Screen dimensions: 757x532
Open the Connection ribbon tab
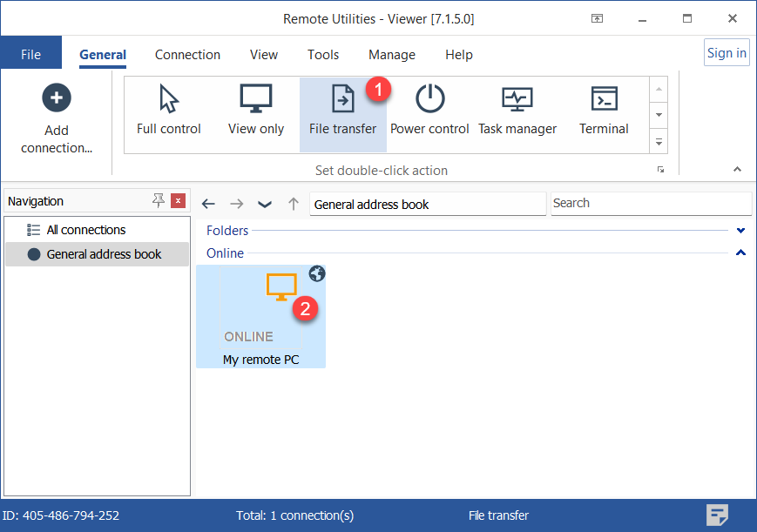[187, 55]
